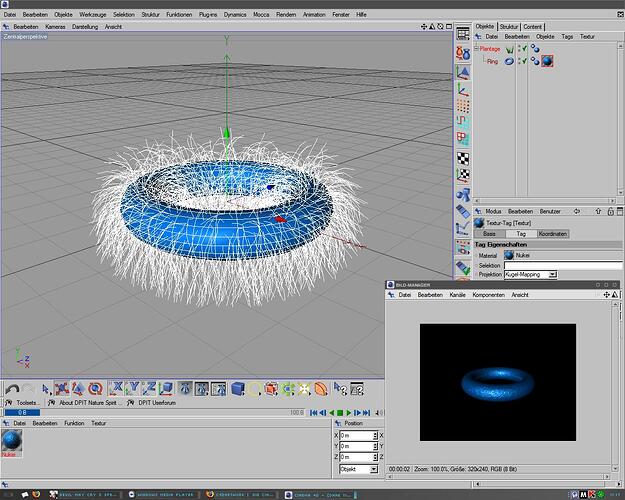Image resolution: width=625 pixels, height=500 pixels.
Task: Open the Basis tab of Textur-Tag
Action: tap(489, 234)
